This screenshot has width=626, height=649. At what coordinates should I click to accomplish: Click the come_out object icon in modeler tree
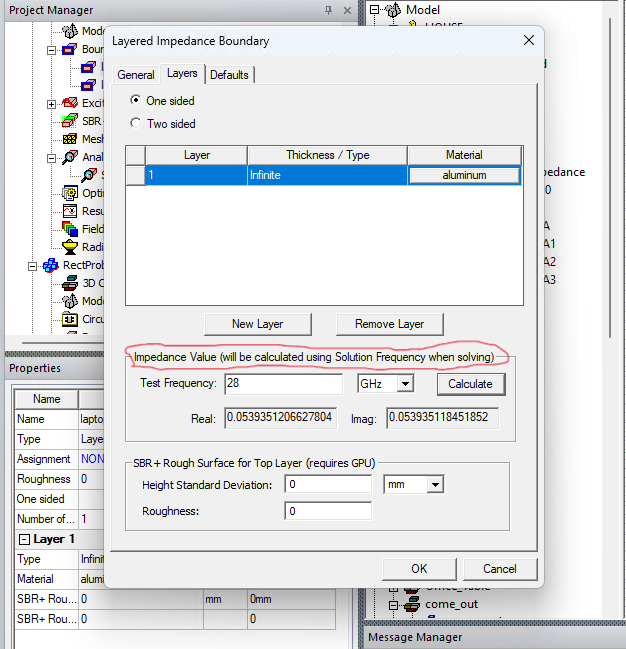412,605
